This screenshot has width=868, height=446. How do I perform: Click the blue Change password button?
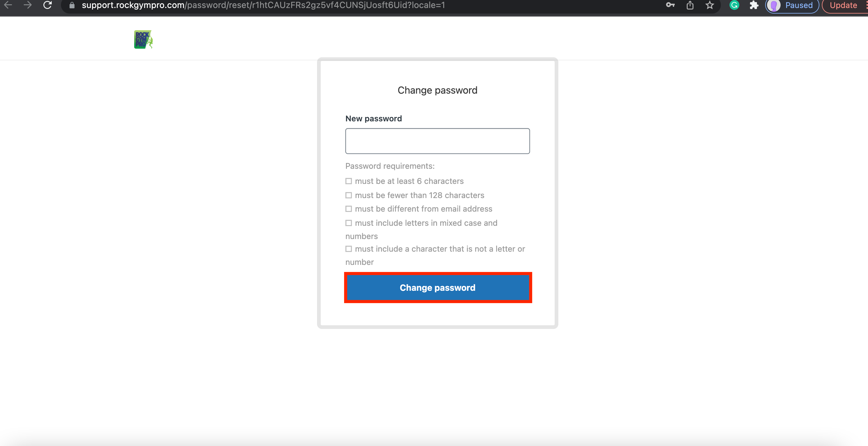438,288
